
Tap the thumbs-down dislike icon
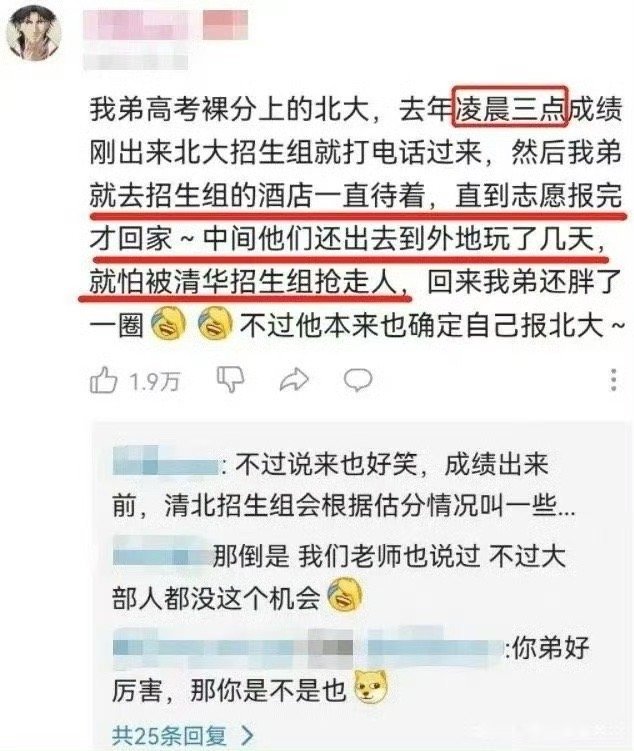click(x=231, y=380)
